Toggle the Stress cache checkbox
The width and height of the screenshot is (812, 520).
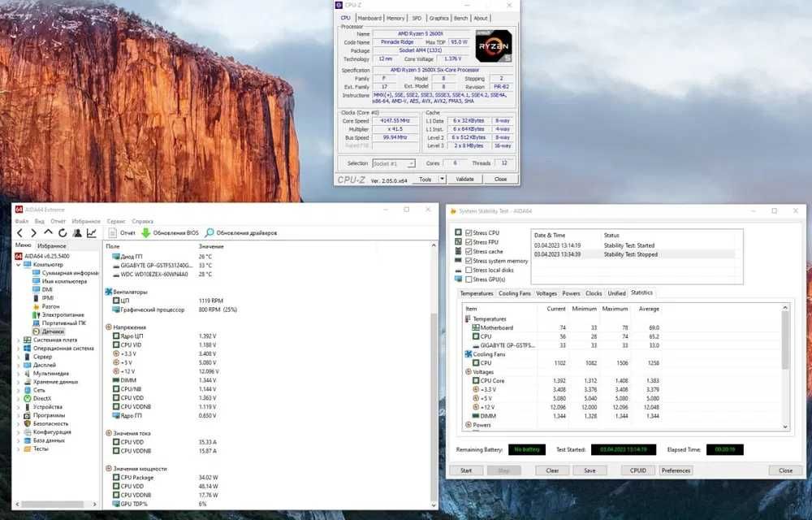pos(469,251)
